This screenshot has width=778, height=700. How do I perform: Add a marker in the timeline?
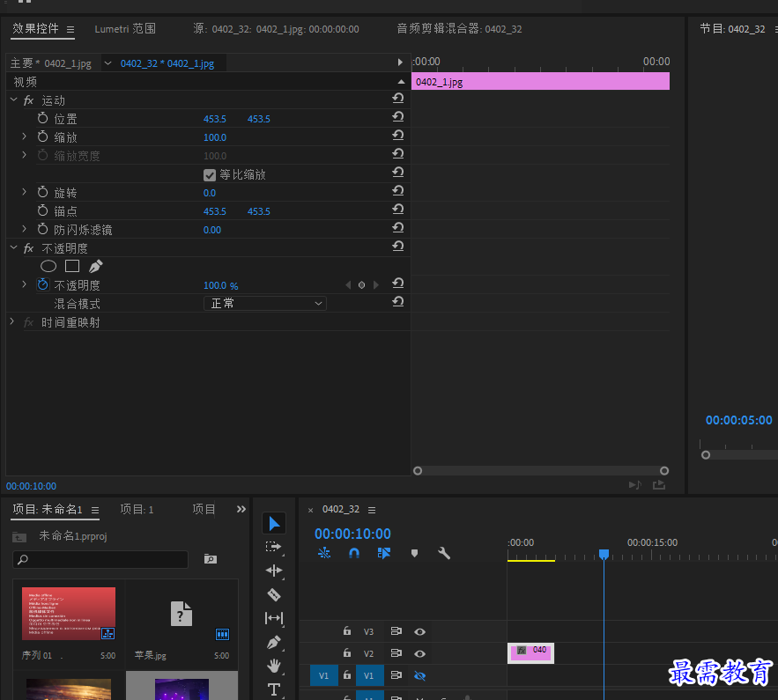(414, 553)
